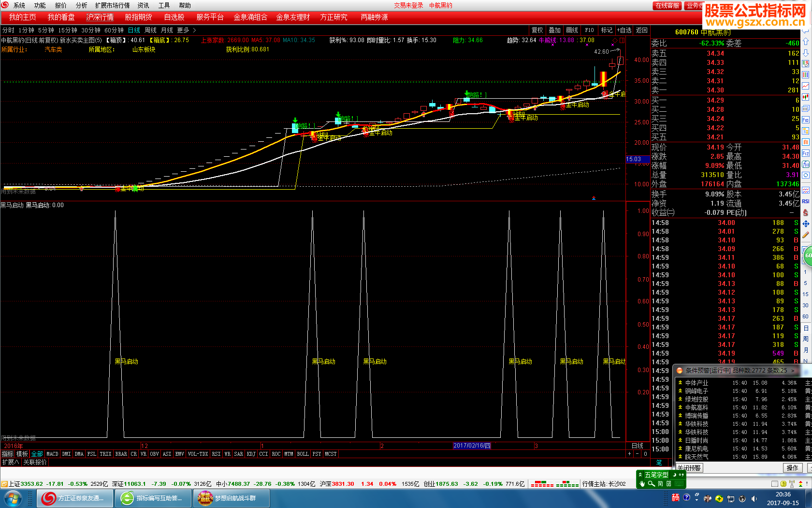Open the 工具 menu
812x508 pixels.
(x=164, y=5)
